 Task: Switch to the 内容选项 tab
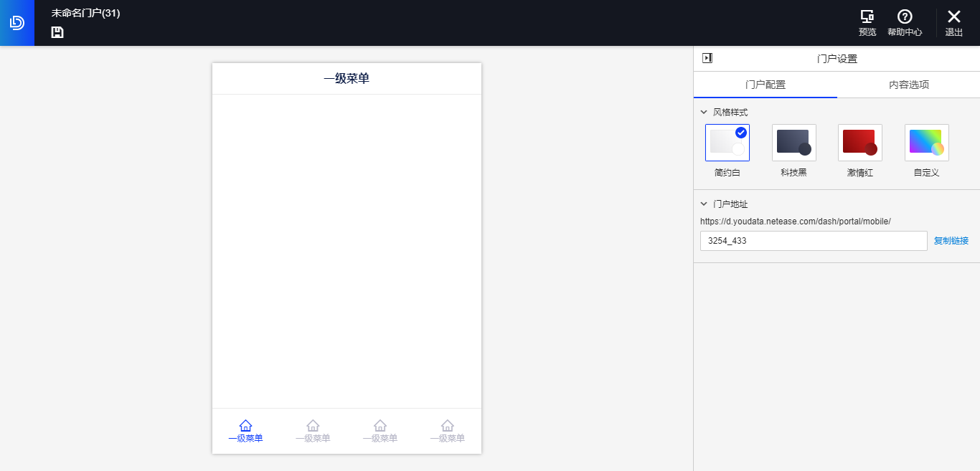909,85
